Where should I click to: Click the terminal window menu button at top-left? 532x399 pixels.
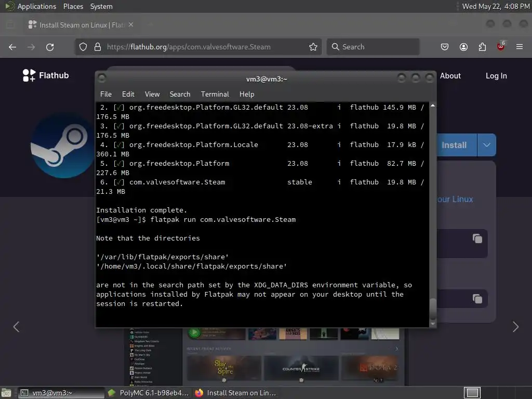(x=102, y=78)
